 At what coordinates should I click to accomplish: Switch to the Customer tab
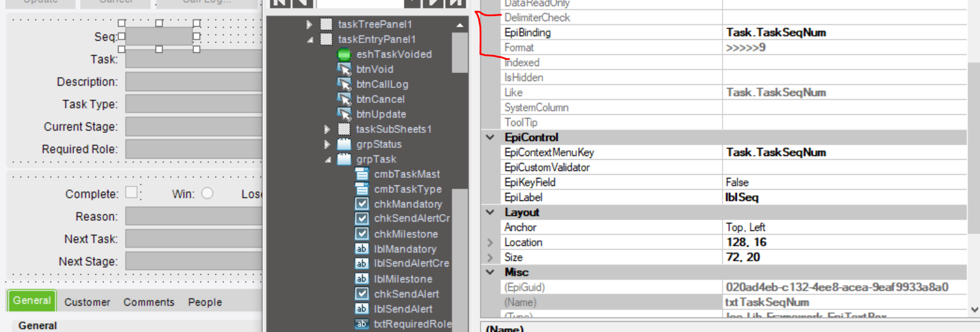coord(87,302)
